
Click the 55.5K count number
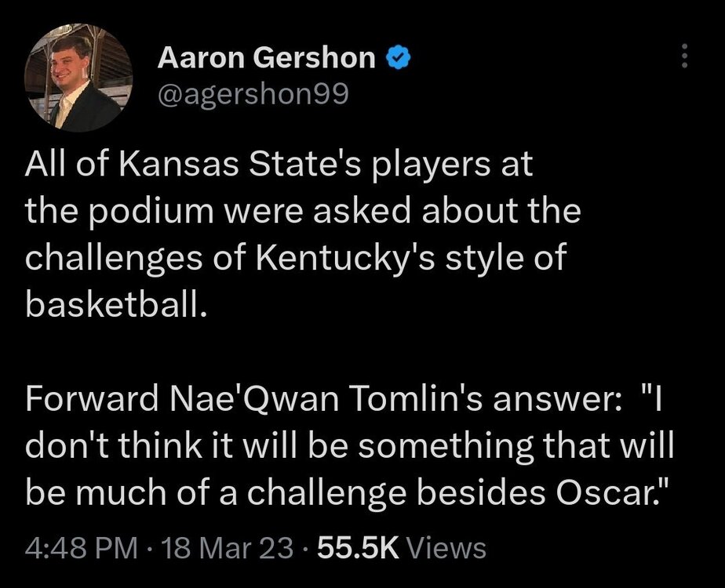coord(359,548)
